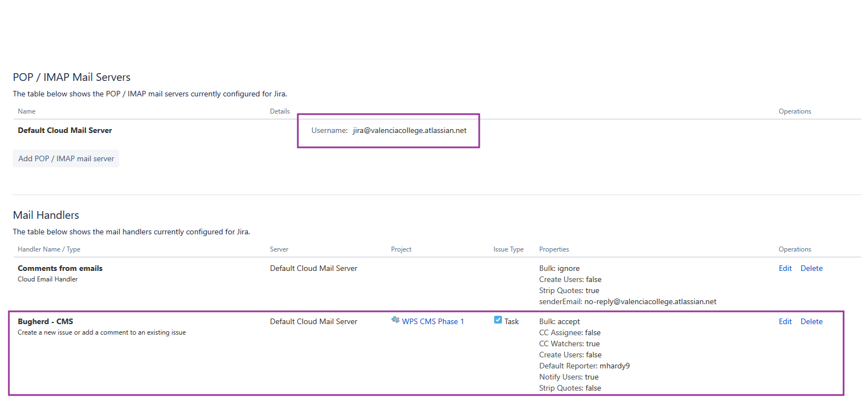Screen dimensions: 868x400
Task: Click the Bugherd - CMS handler name
Action: (45, 321)
